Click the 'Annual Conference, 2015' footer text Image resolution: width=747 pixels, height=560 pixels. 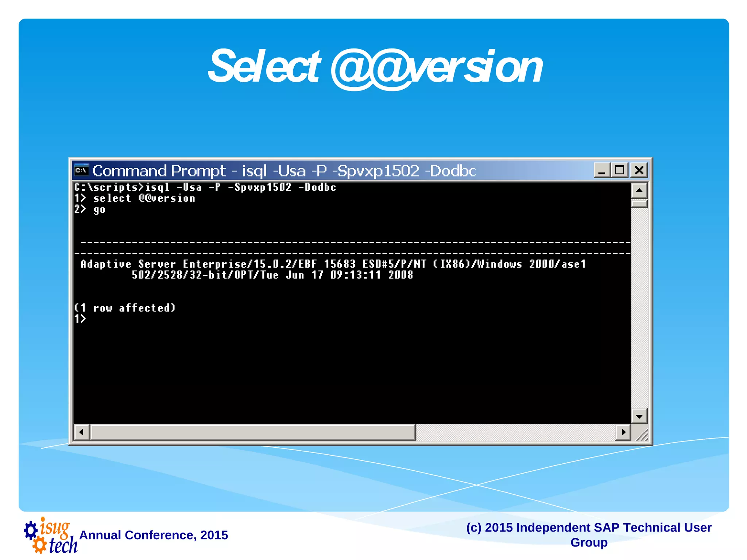click(x=154, y=535)
